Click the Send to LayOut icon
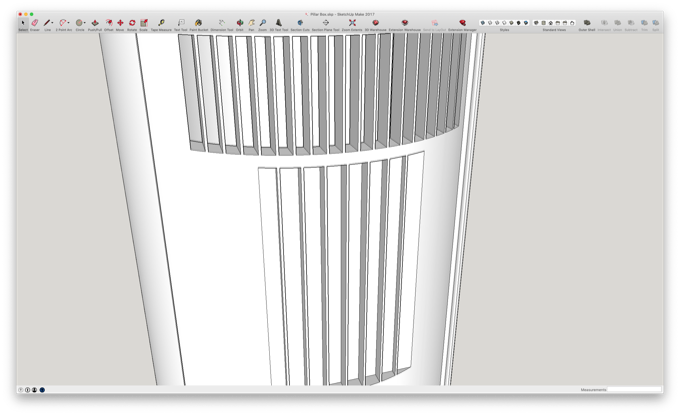 tap(434, 23)
